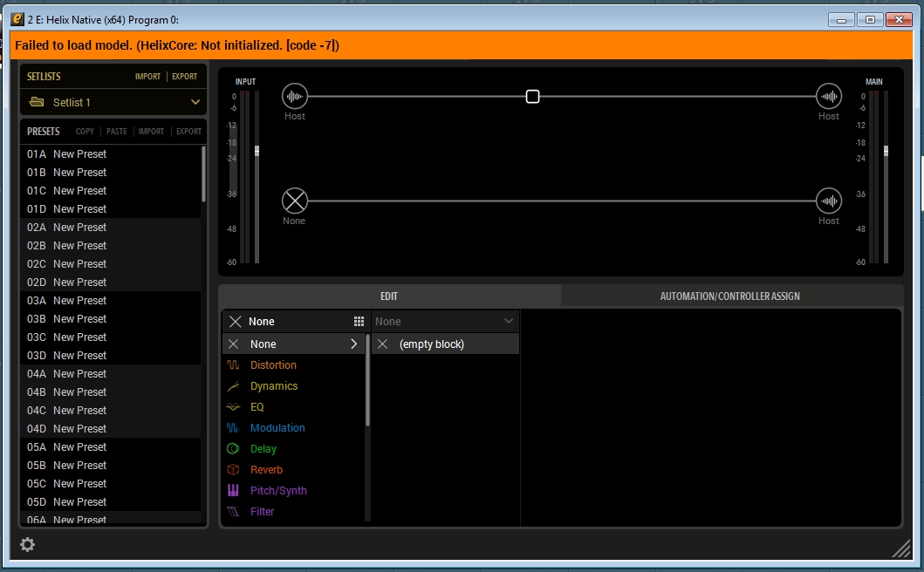Select preset 03D New Preset
The height and width of the screenshot is (572, 924).
pyautogui.click(x=111, y=355)
